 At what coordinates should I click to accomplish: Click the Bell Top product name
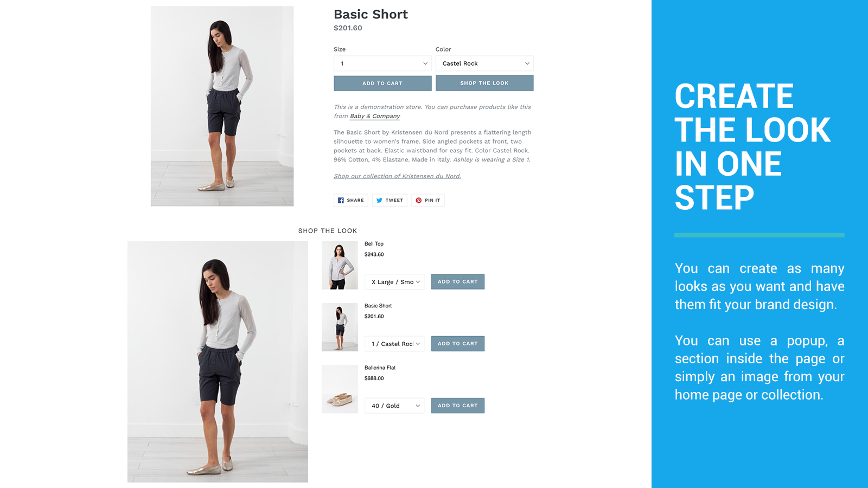pyautogui.click(x=374, y=244)
